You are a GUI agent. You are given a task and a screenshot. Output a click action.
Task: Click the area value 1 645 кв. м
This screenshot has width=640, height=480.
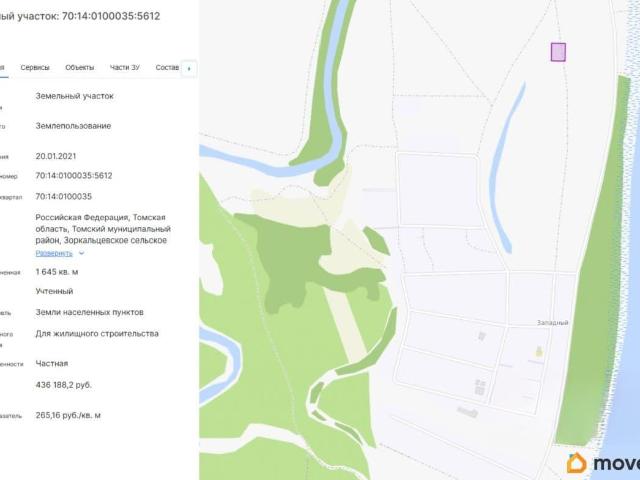57,272
